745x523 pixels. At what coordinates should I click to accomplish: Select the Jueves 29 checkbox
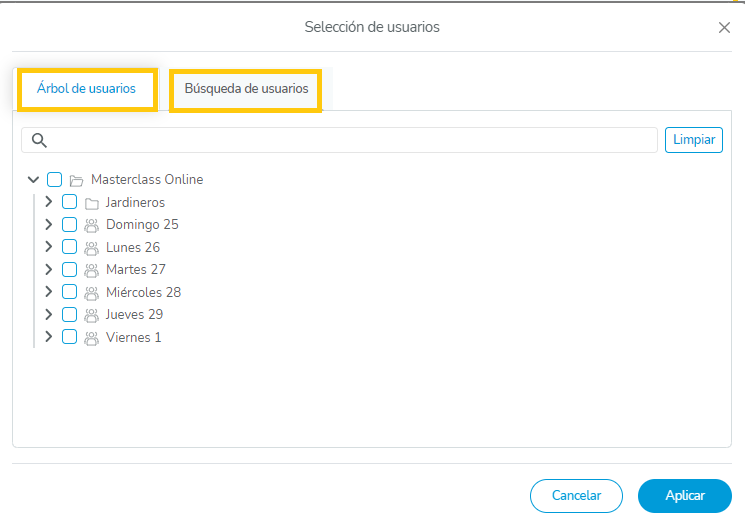(x=70, y=314)
